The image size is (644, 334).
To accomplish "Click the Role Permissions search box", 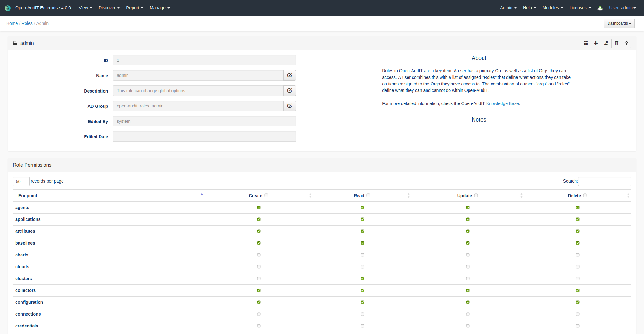I will 604,181.
